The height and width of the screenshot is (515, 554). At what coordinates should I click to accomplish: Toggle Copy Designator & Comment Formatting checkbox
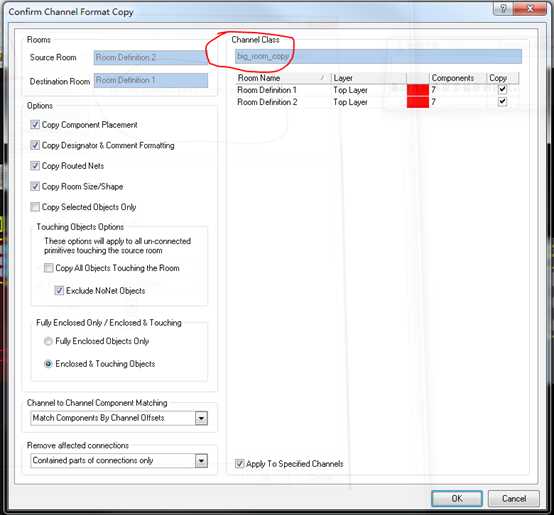tap(35, 145)
